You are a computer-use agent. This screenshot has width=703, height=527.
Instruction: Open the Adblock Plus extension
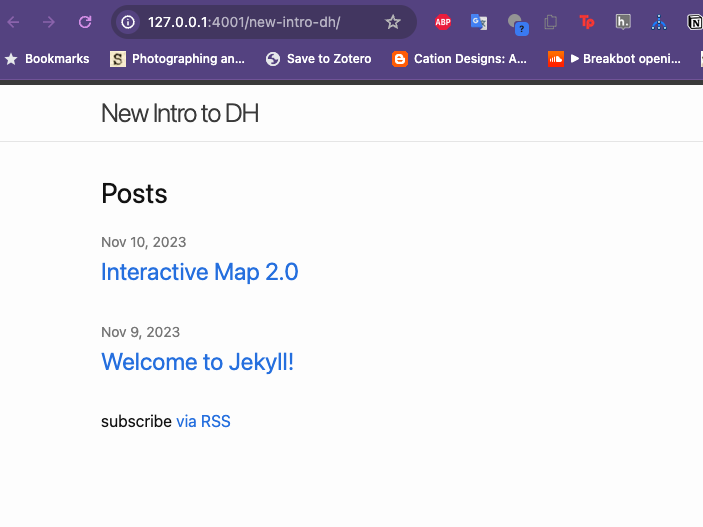click(x=443, y=22)
